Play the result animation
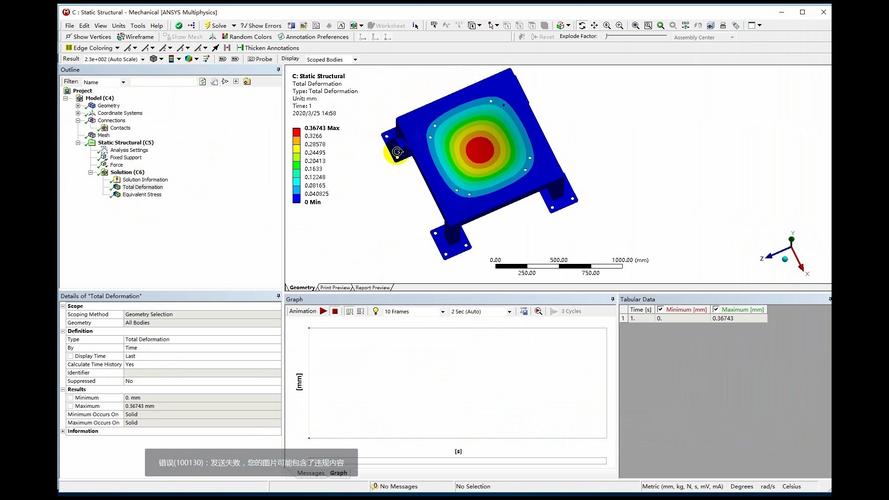 [x=323, y=311]
